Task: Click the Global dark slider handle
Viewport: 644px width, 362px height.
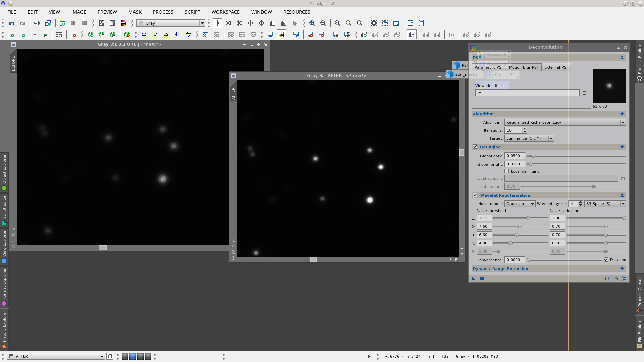Action: (x=533, y=156)
